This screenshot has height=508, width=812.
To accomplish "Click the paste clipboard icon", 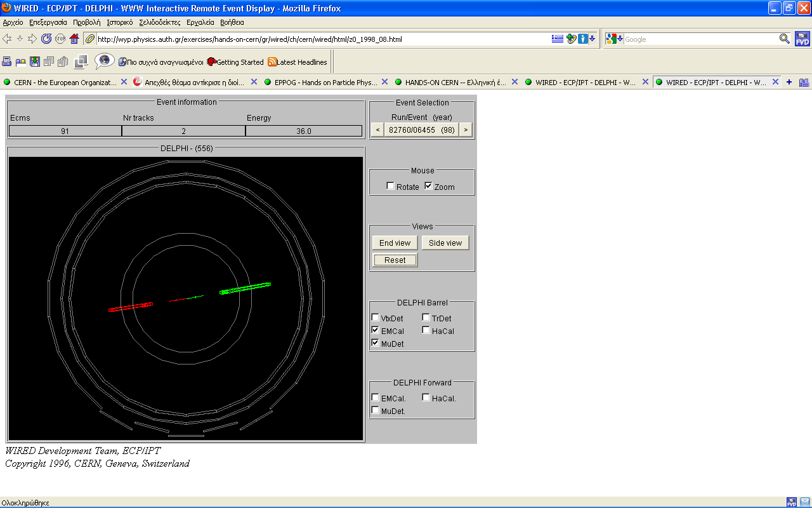I will click(x=63, y=62).
